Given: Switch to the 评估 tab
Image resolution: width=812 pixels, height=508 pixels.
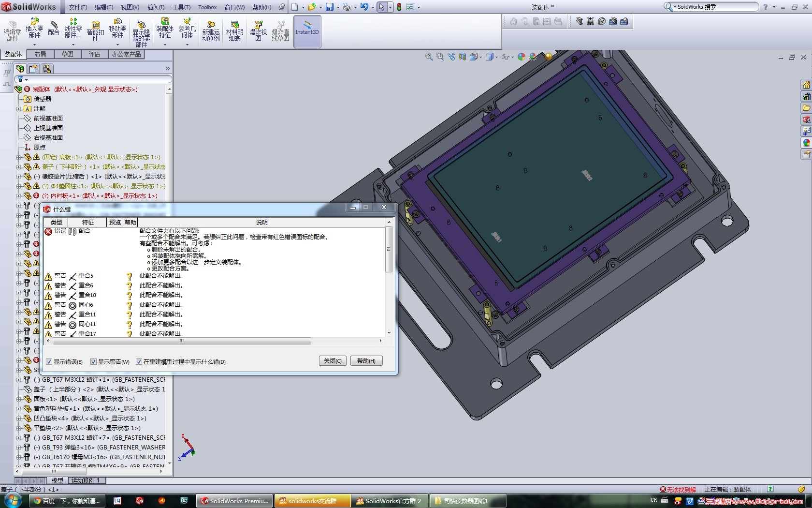Looking at the screenshot, I should 95,54.
